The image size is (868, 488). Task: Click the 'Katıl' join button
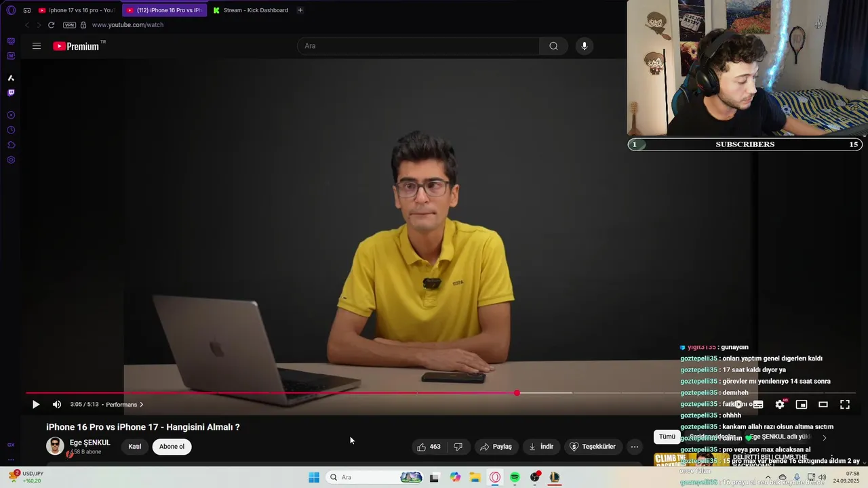[x=135, y=447]
